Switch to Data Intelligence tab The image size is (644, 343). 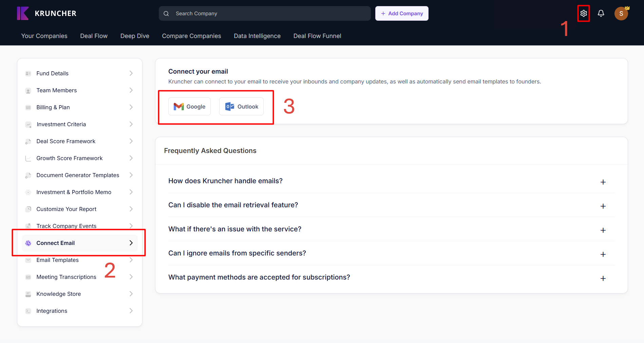257,36
